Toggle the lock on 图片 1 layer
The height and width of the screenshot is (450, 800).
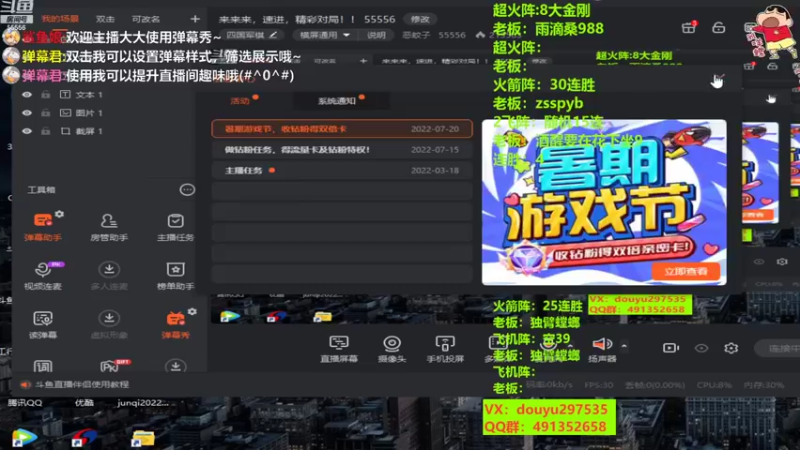(x=46, y=113)
